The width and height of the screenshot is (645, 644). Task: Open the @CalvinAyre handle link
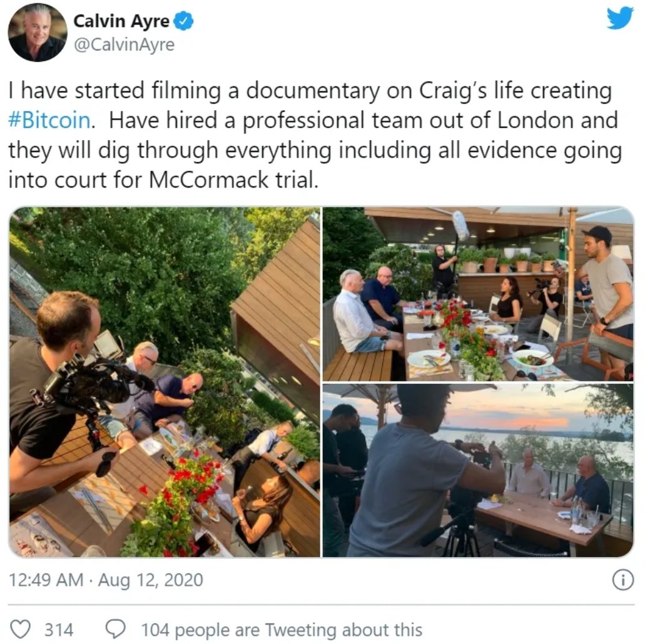(124, 44)
